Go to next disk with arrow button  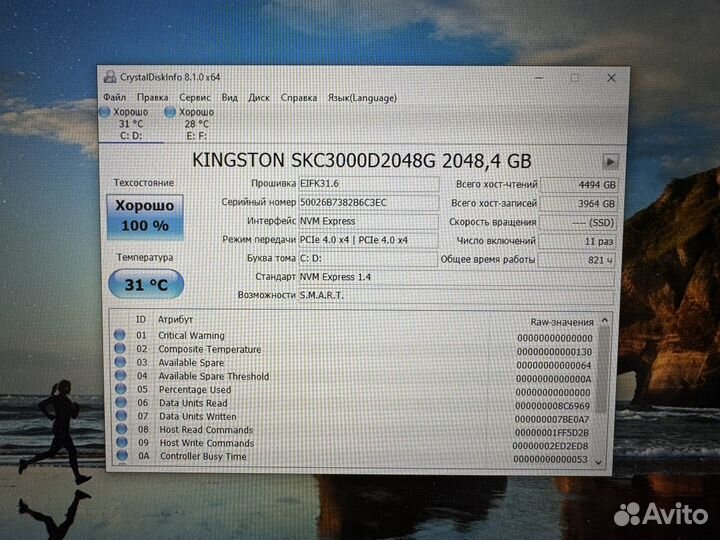610,162
